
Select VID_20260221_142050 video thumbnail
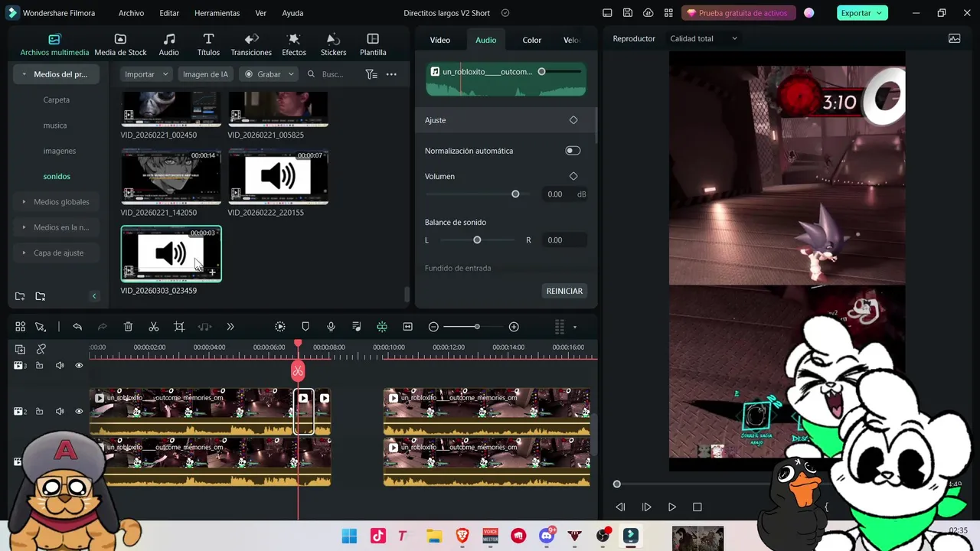(171, 177)
